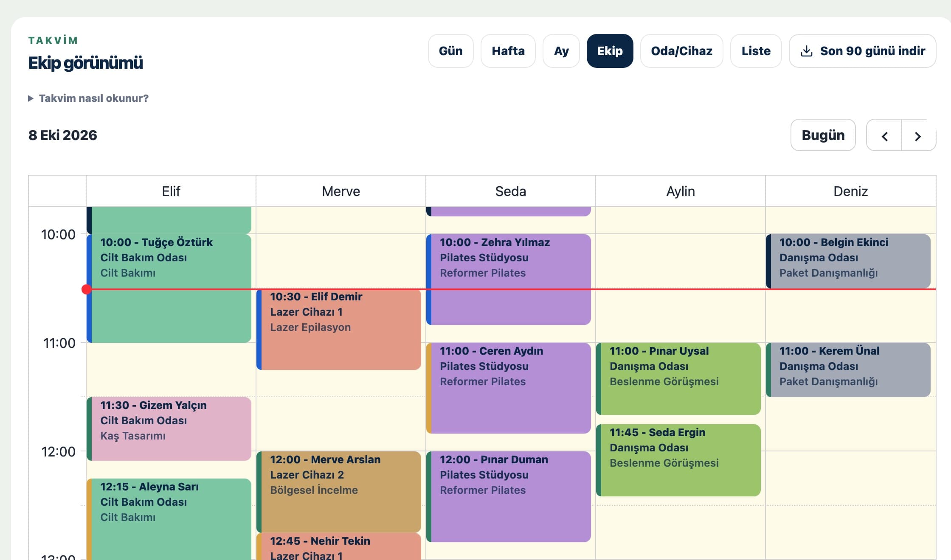This screenshot has height=560, width=951.
Task: Switch to the Ay view
Action: pos(561,51)
